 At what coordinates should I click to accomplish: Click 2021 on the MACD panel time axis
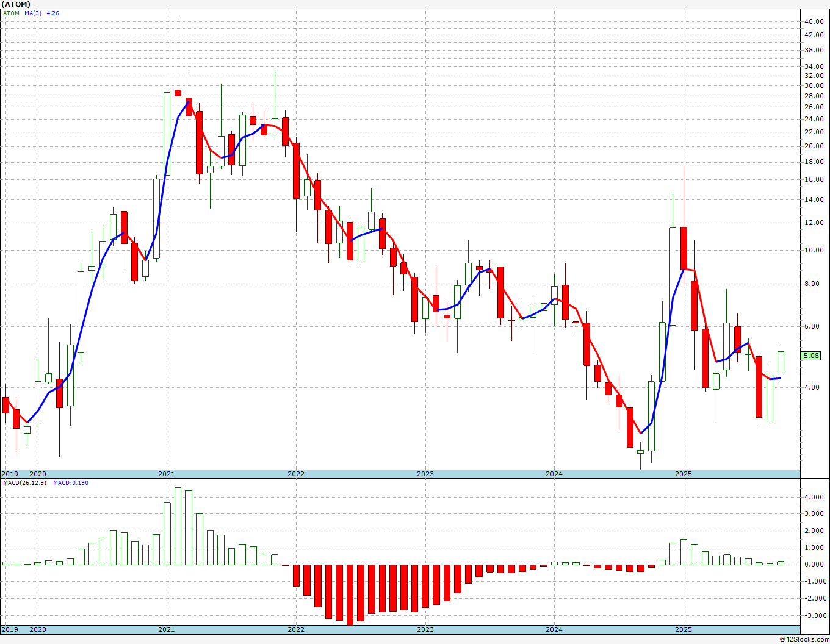coord(167,630)
